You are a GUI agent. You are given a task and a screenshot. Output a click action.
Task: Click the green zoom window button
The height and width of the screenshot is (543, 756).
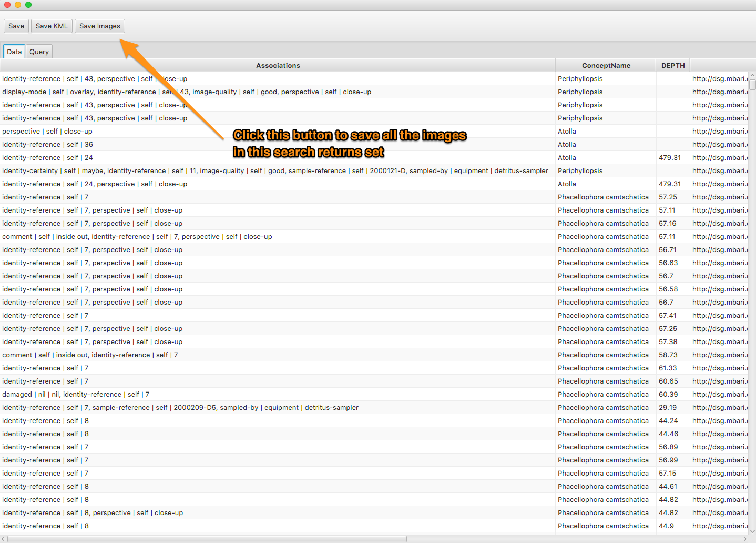(28, 5)
